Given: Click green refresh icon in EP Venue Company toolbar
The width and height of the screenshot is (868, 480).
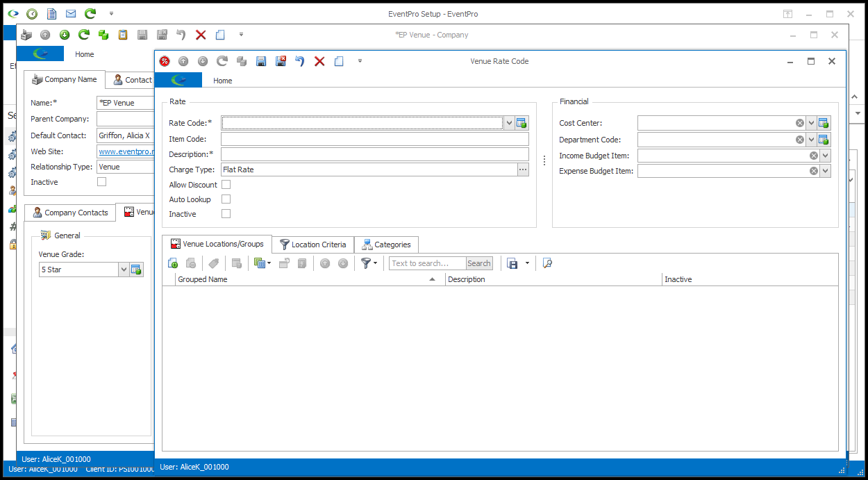Looking at the screenshot, I should (x=84, y=35).
